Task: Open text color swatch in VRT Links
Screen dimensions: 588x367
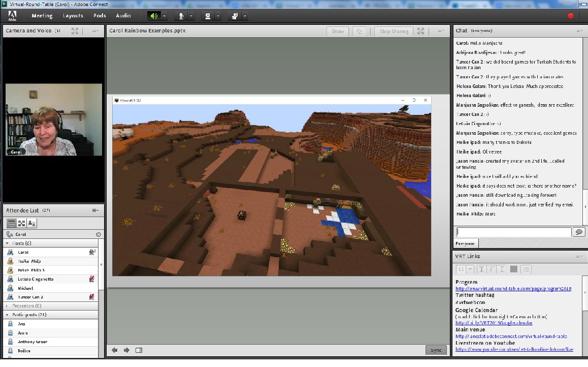Action: [x=514, y=269]
